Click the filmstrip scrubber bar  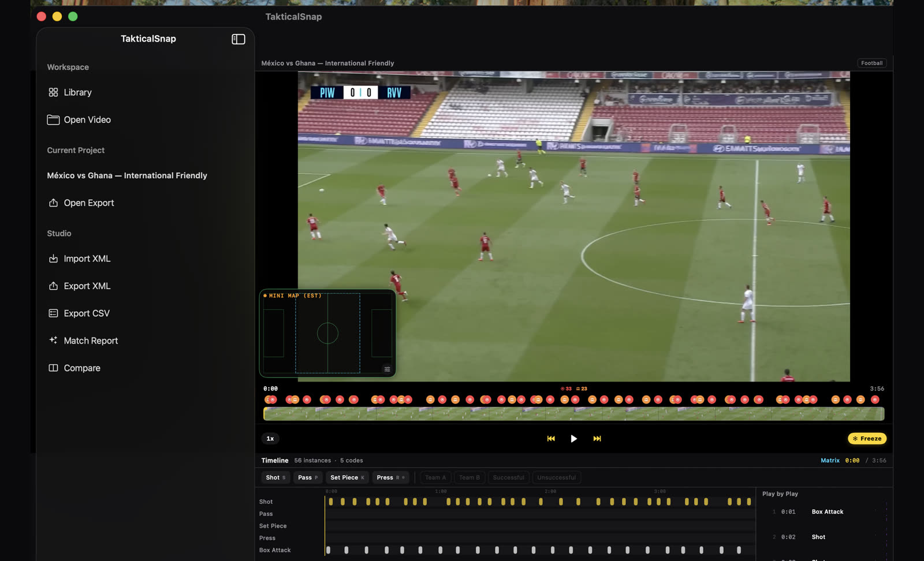[x=573, y=413]
